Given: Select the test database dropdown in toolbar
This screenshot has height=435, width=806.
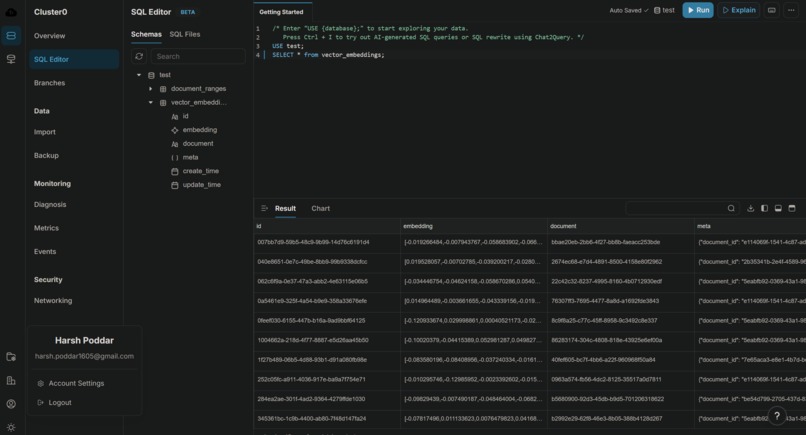Looking at the screenshot, I should click(x=664, y=10).
